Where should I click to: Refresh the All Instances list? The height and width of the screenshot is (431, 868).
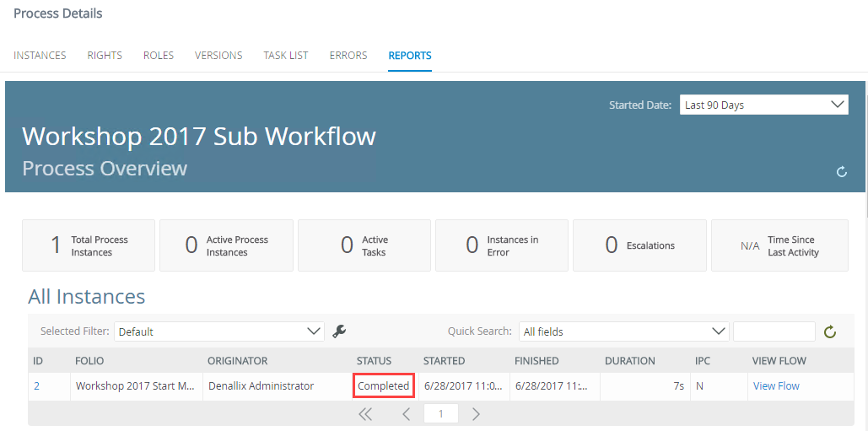pyautogui.click(x=829, y=332)
